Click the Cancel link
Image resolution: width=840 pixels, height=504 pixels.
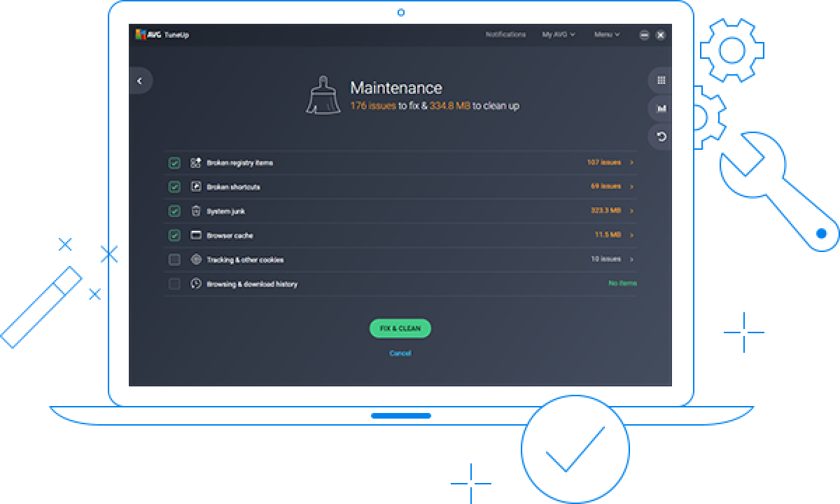(x=400, y=353)
